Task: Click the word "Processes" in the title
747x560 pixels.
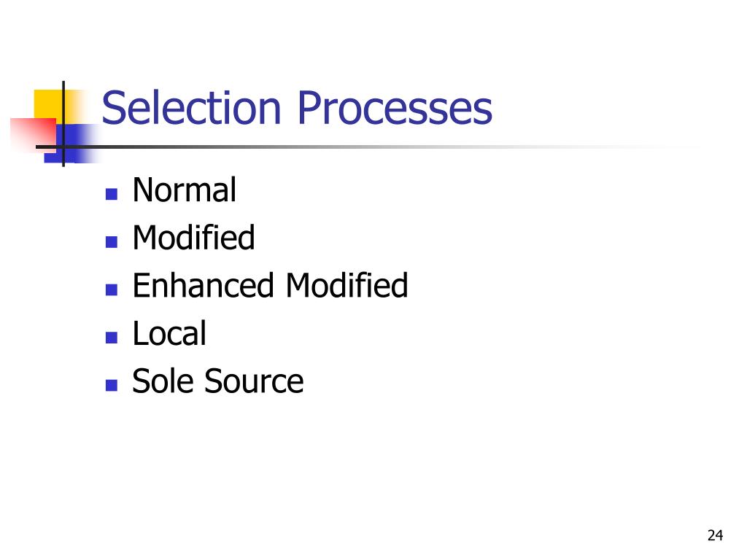Action: click(395, 108)
